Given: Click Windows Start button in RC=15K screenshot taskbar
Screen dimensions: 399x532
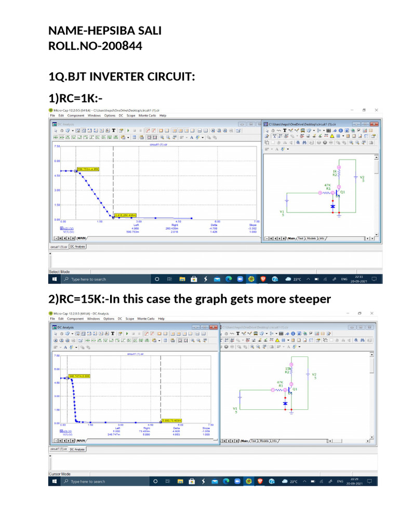Looking at the screenshot, I should click(x=54, y=481).
